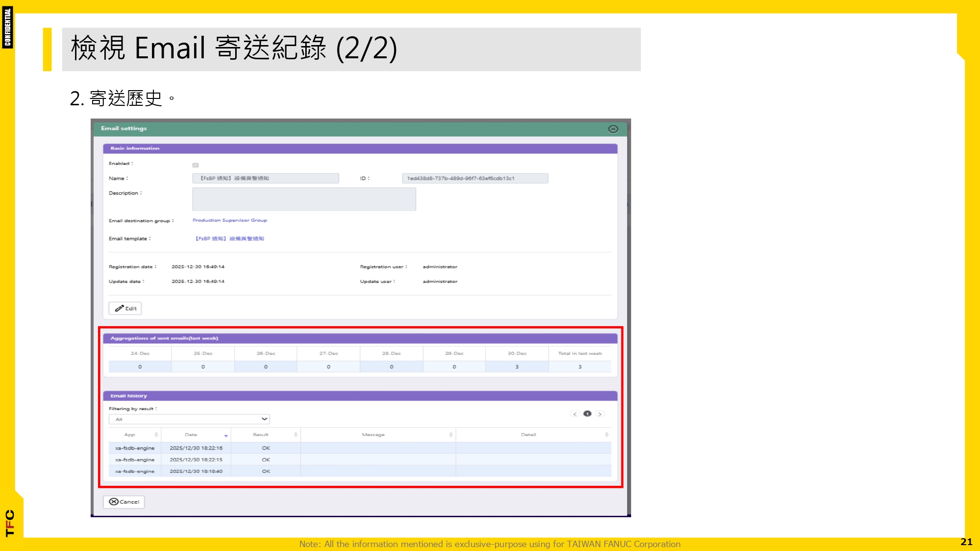This screenshot has height=551, width=980.
Task: Open the Production Supervisor Group link
Action: click(x=229, y=220)
